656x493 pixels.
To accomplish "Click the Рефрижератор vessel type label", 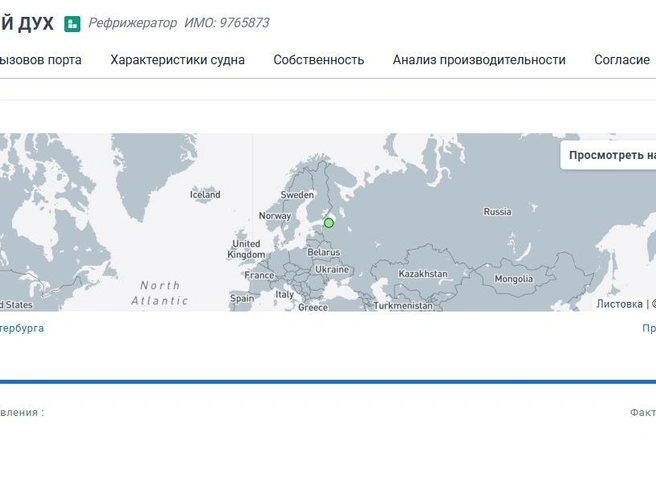I will click(133, 23).
